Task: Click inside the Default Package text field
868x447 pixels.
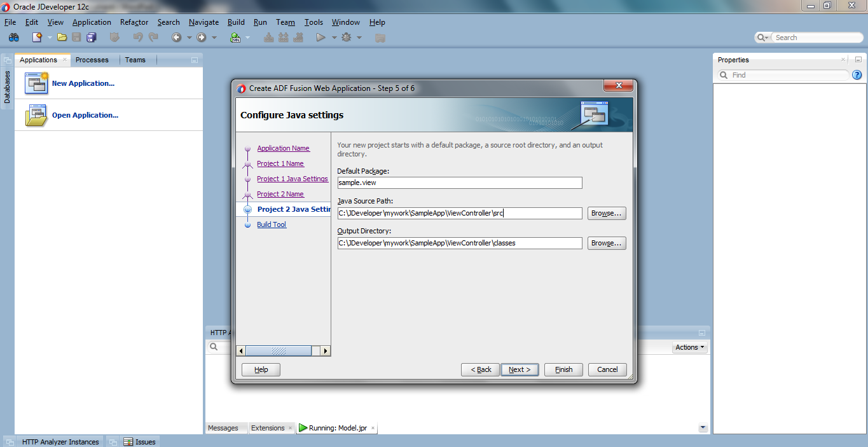Action: click(459, 182)
